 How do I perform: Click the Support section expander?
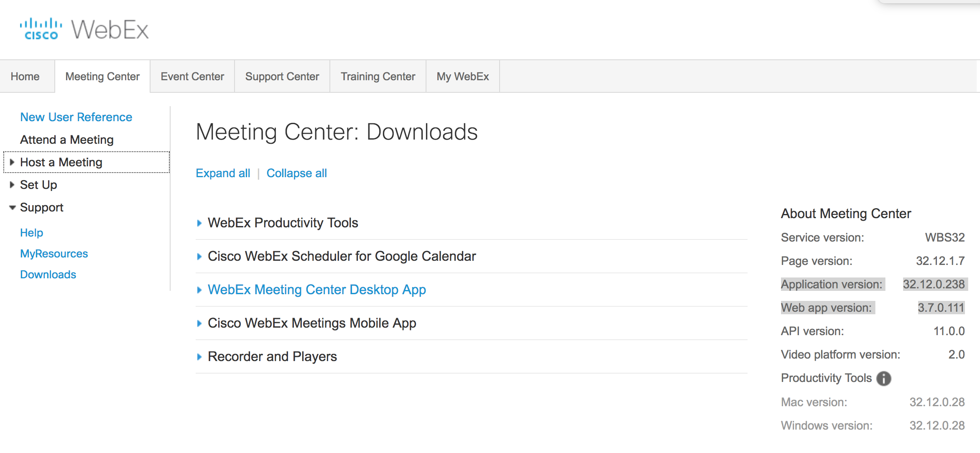13,207
